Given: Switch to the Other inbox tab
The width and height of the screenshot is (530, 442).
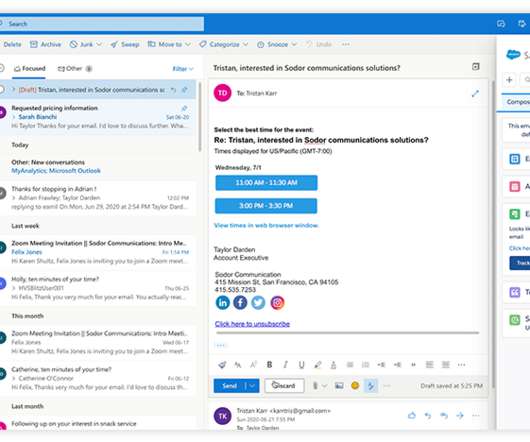Looking at the screenshot, I should (74, 69).
